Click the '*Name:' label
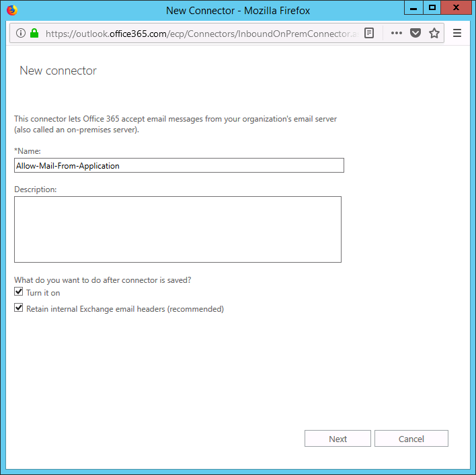This screenshot has width=476, height=475. (28, 151)
